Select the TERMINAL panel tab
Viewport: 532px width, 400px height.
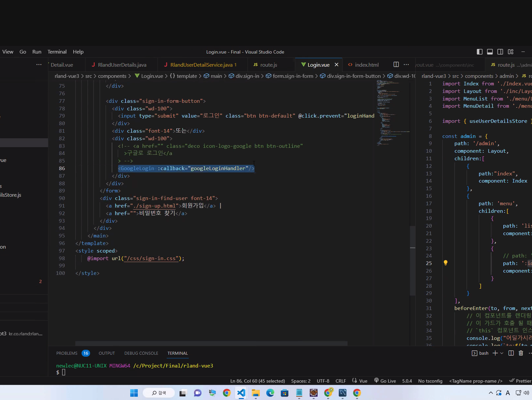(x=178, y=353)
